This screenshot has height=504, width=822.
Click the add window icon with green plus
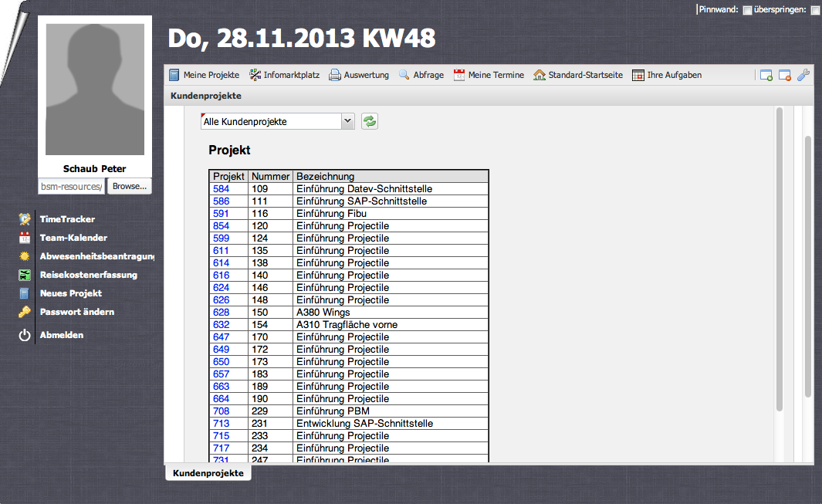[x=766, y=75]
